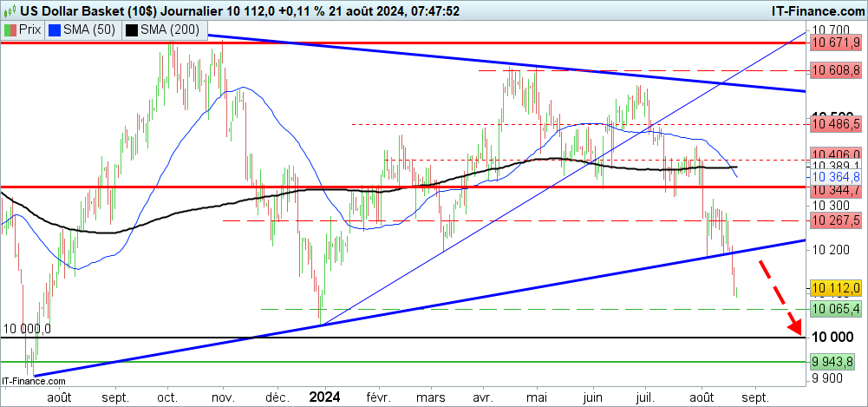Toggle the SMA (50) legend label
Viewport: 868px width, 407px height.
click(x=88, y=30)
